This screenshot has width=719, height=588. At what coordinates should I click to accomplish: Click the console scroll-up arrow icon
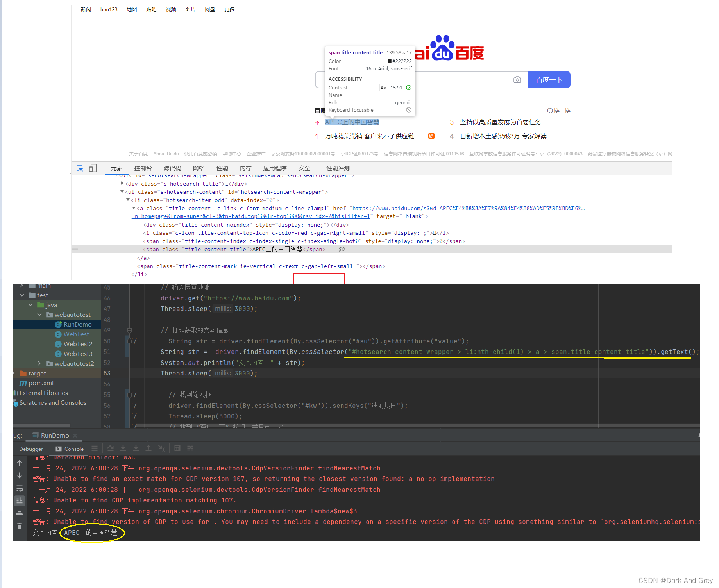click(20, 463)
